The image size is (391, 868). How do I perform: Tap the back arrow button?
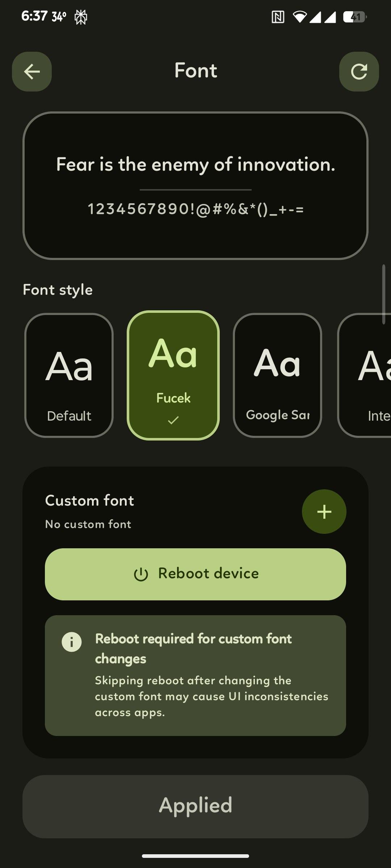[x=32, y=72]
